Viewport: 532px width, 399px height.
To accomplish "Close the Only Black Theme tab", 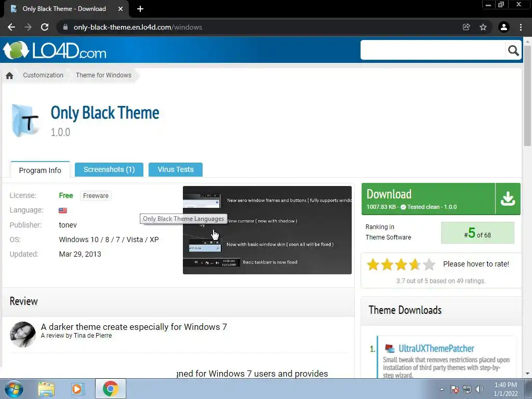I will point(121,9).
